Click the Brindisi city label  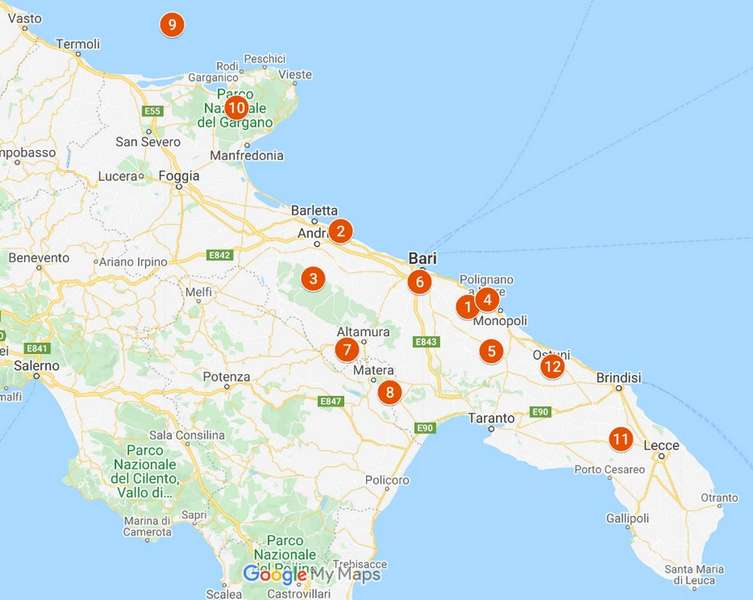(x=619, y=378)
